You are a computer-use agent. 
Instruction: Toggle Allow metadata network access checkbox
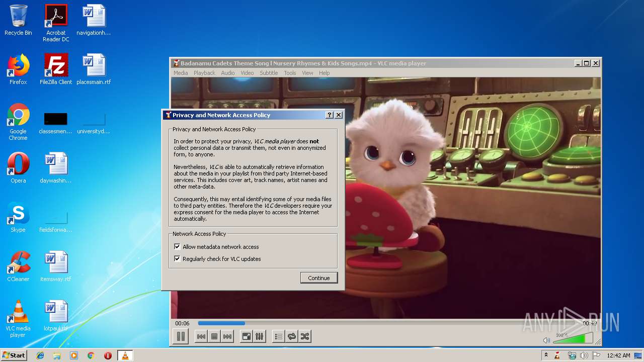tap(177, 247)
